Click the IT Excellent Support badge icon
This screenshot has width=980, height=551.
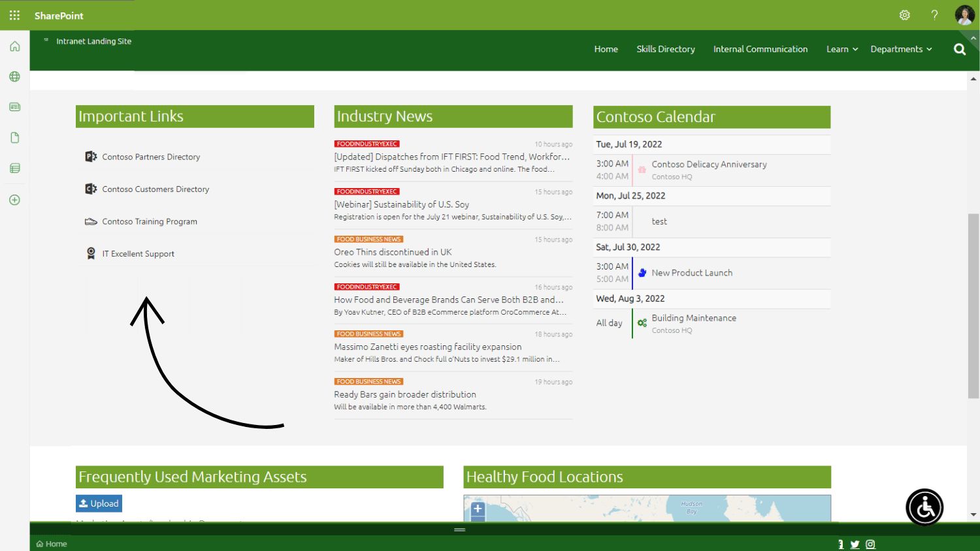coord(91,253)
